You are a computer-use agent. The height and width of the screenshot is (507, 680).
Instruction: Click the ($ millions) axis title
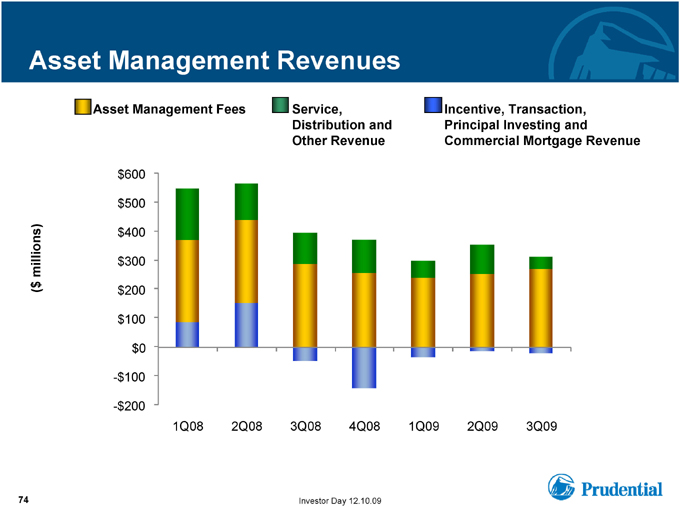37,258
